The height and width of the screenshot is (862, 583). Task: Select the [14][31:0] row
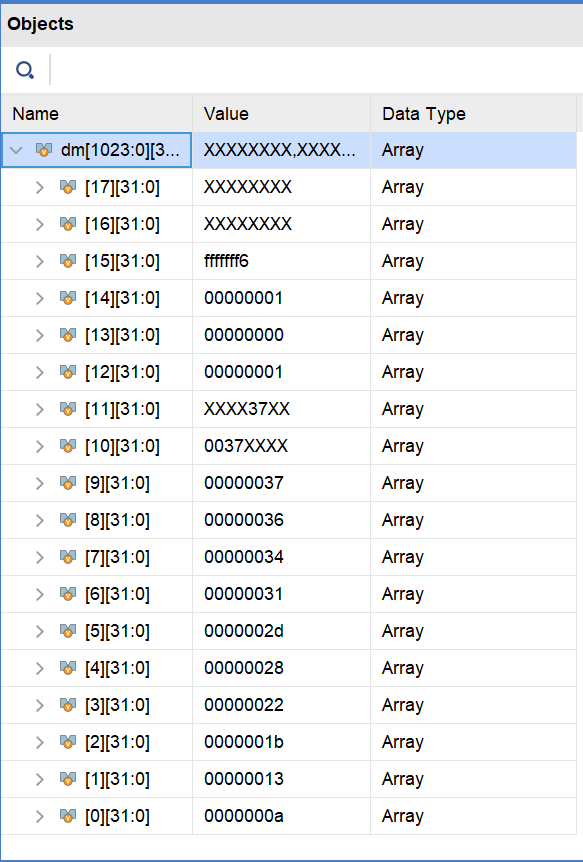click(289, 298)
